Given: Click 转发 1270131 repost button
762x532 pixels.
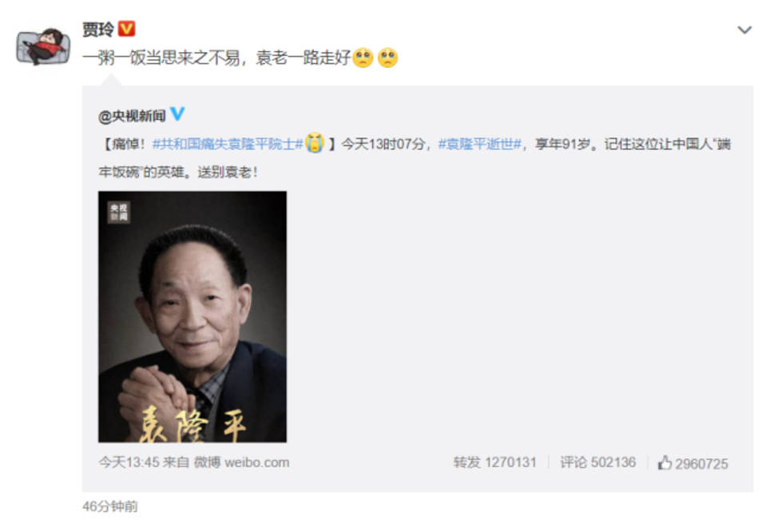Looking at the screenshot, I should click(x=494, y=462).
